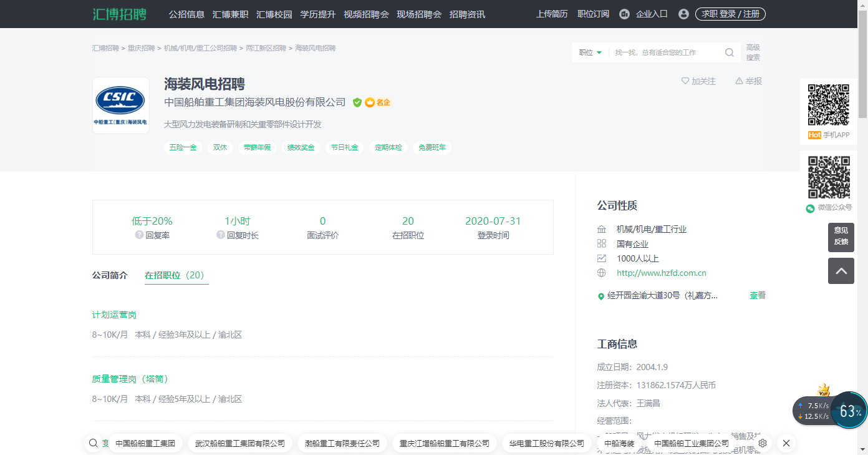Select the 在招职位（20）tab
Screen dimensions: 868x455
(176, 275)
